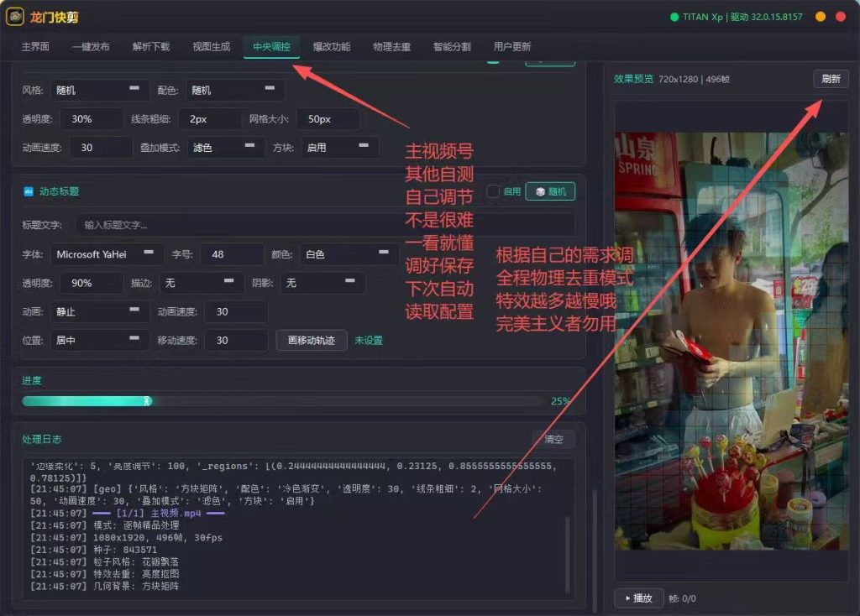Click the red close window dot

[840, 17]
